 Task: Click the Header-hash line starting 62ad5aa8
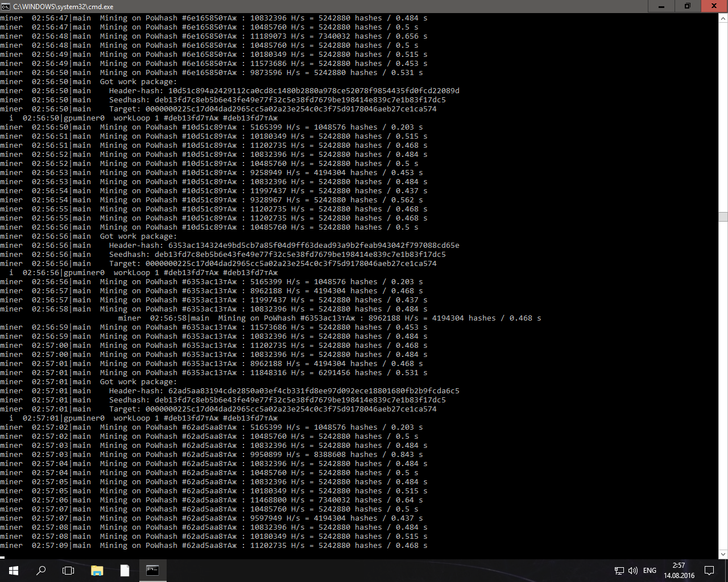coord(284,391)
